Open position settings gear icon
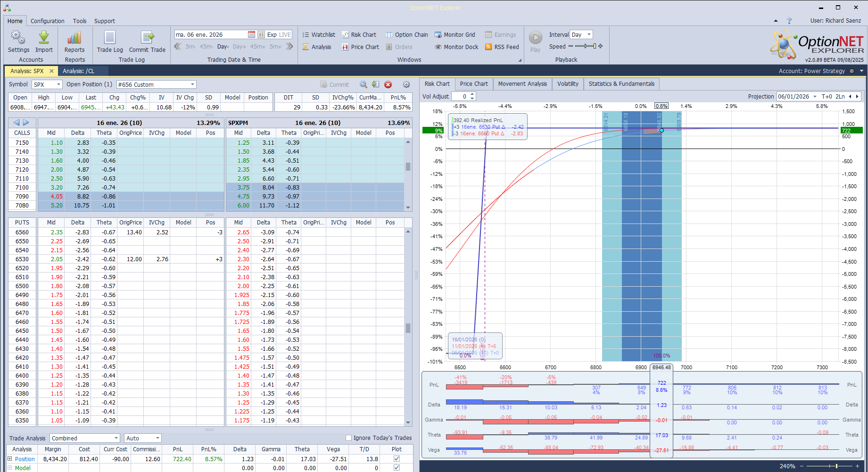 pos(406,84)
